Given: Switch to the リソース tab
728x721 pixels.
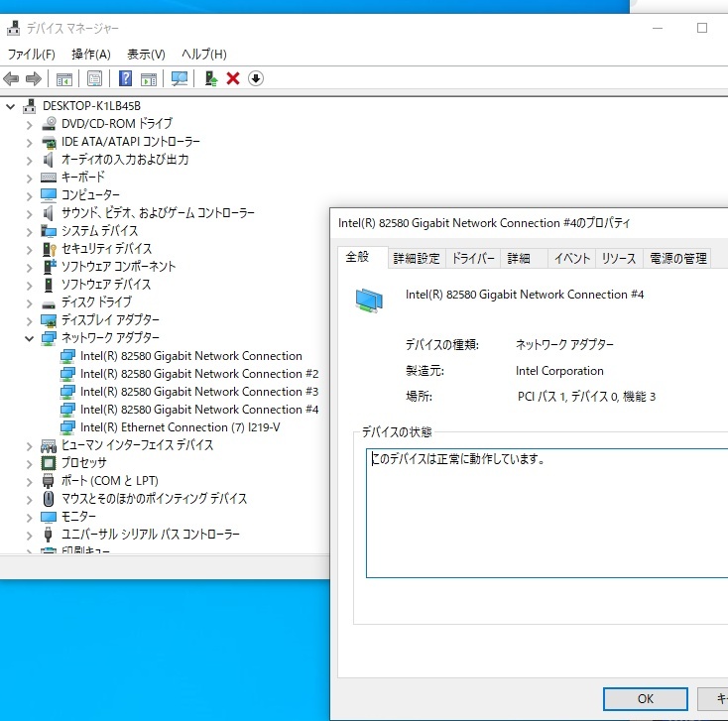Looking at the screenshot, I should tap(619, 258).
